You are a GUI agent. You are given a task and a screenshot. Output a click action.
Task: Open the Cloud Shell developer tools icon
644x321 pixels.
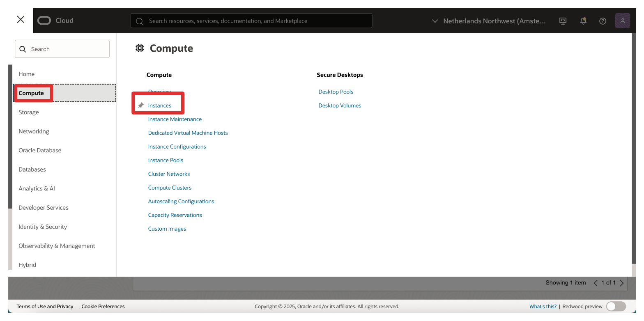(x=563, y=21)
